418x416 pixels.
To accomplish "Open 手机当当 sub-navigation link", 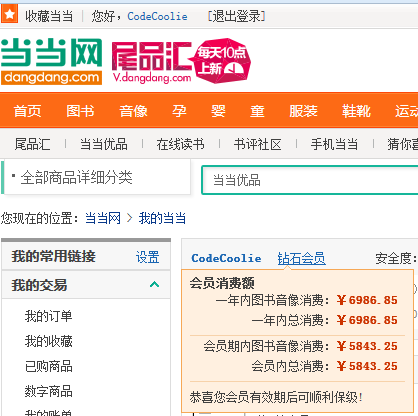I will point(334,144).
